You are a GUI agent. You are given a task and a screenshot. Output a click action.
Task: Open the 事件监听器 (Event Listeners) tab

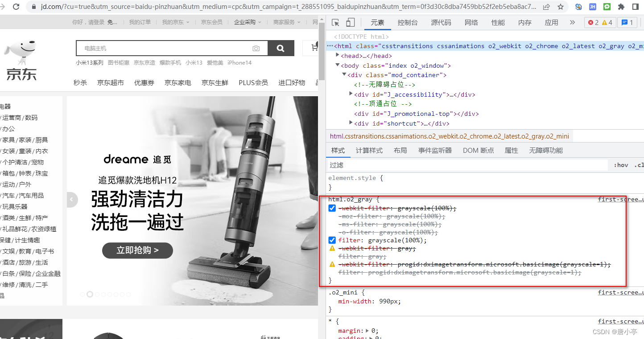pos(435,151)
